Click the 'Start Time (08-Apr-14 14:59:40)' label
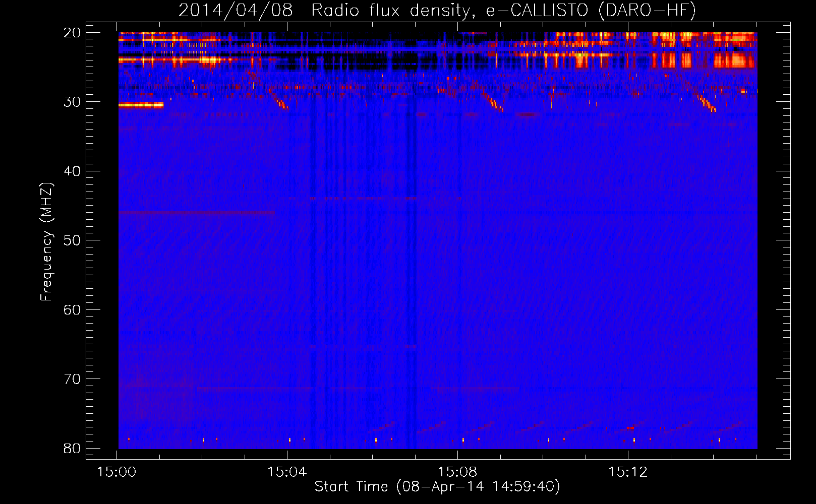Viewport: 816px width, 504px height. click(x=437, y=487)
